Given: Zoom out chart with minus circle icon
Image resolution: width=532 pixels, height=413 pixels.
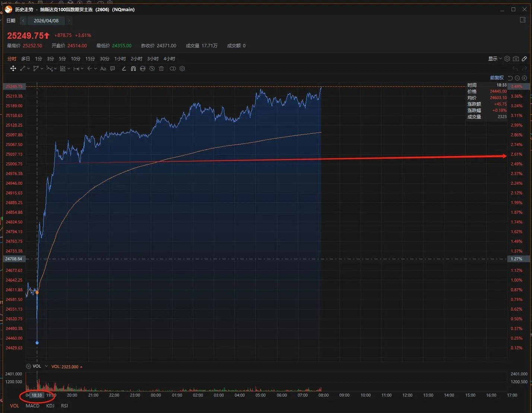Looking at the screenshot, I should pos(517,78).
